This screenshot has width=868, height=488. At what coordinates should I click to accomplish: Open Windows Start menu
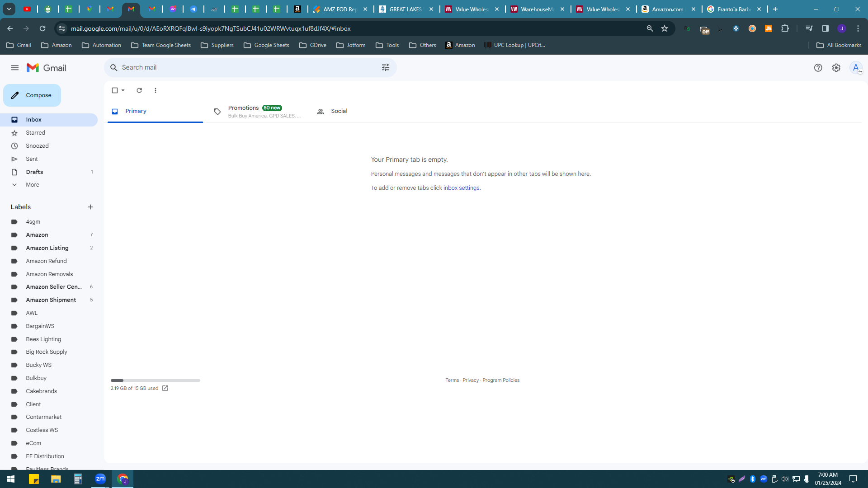tap(11, 479)
